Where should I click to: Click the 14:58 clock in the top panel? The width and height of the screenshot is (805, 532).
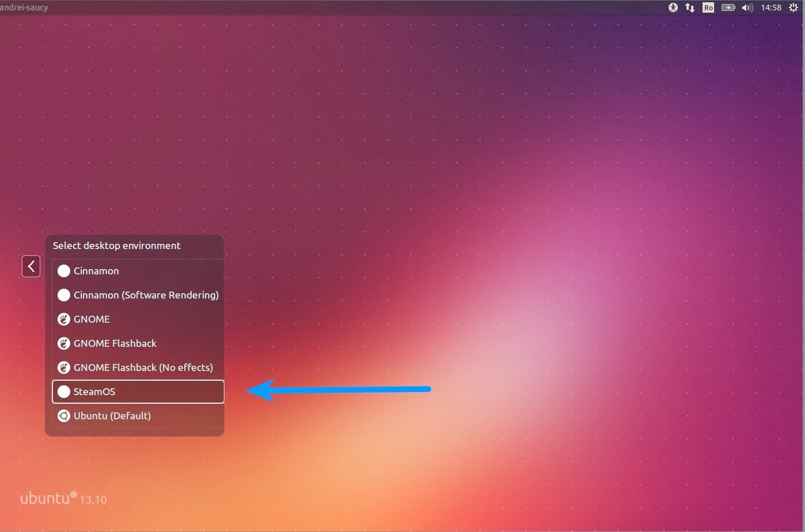771,7
